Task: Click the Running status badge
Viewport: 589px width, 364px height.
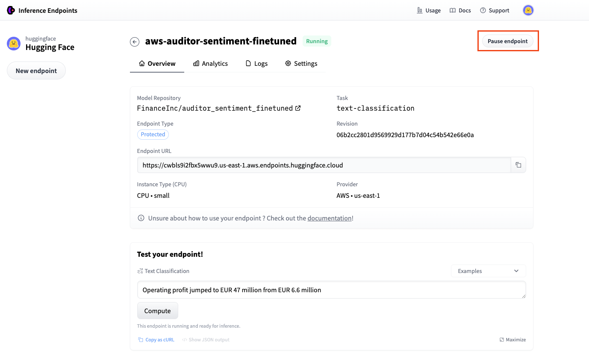Action: point(317,41)
